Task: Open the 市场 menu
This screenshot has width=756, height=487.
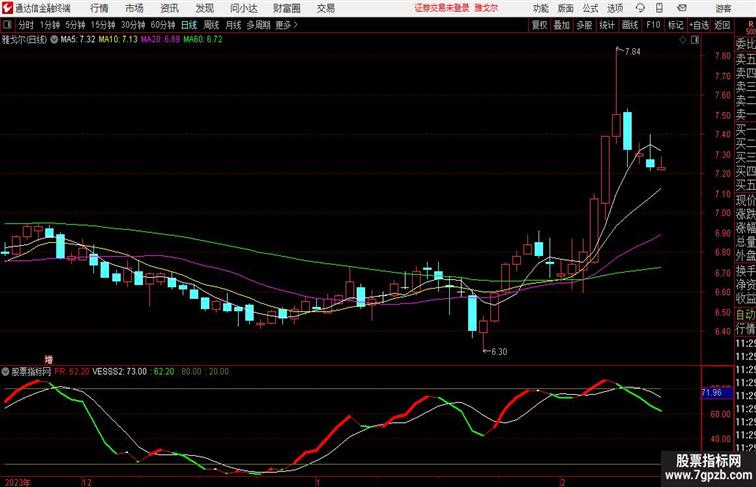Action: click(x=134, y=8)
